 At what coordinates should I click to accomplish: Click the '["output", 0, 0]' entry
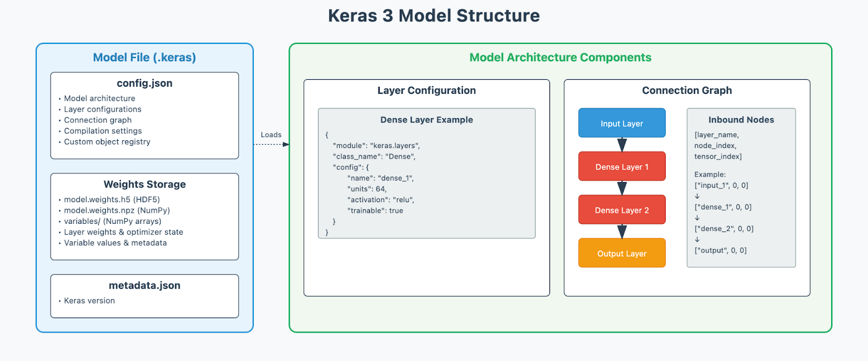pyautogui.click(x=720, y=250)
